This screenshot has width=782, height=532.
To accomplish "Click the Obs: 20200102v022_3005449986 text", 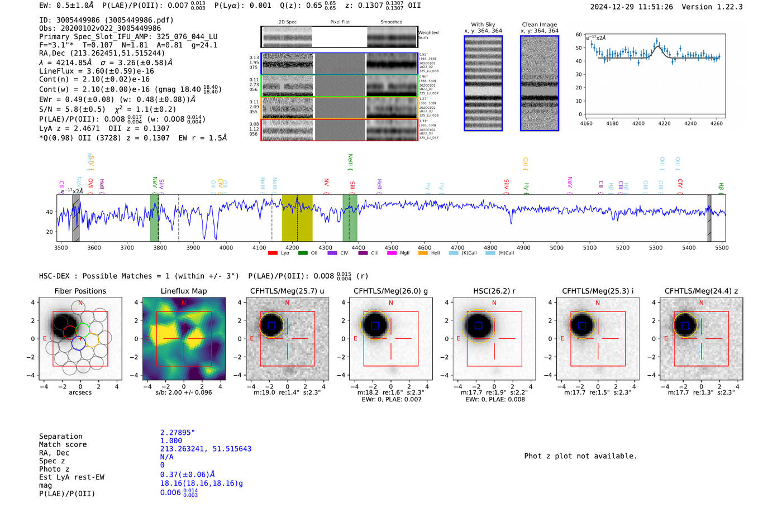I will (100, 28).
